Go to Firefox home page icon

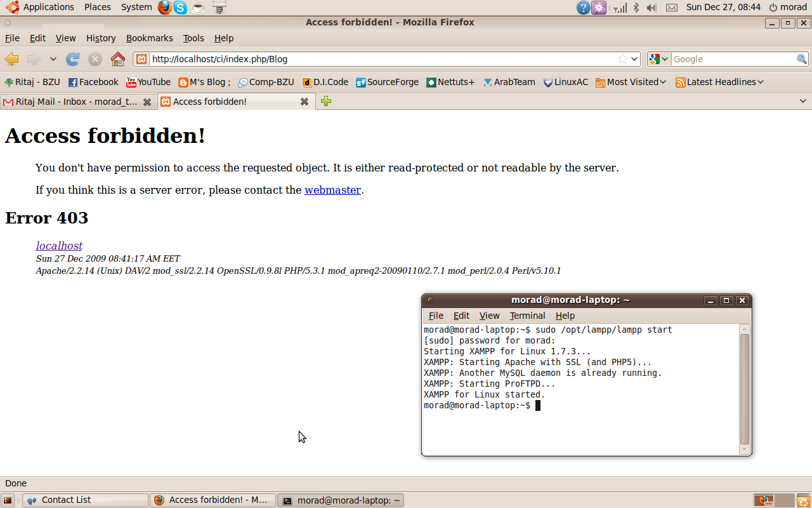click(118, 59)
